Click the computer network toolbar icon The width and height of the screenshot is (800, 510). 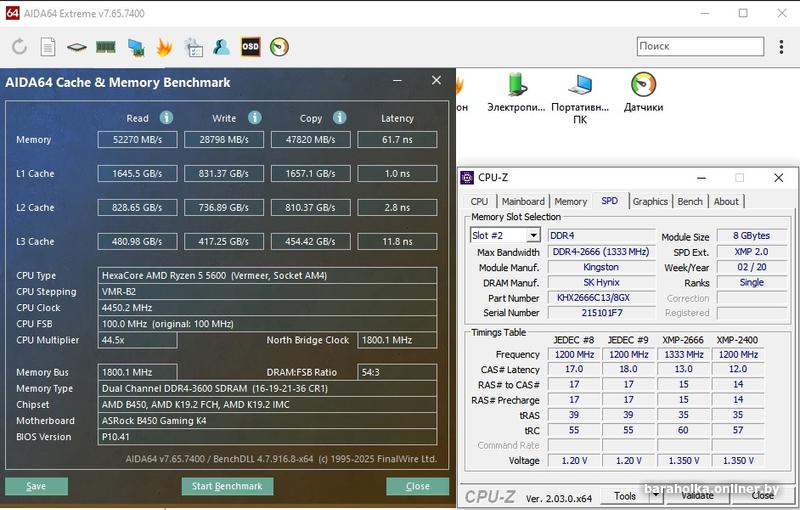tap(136, 47)
